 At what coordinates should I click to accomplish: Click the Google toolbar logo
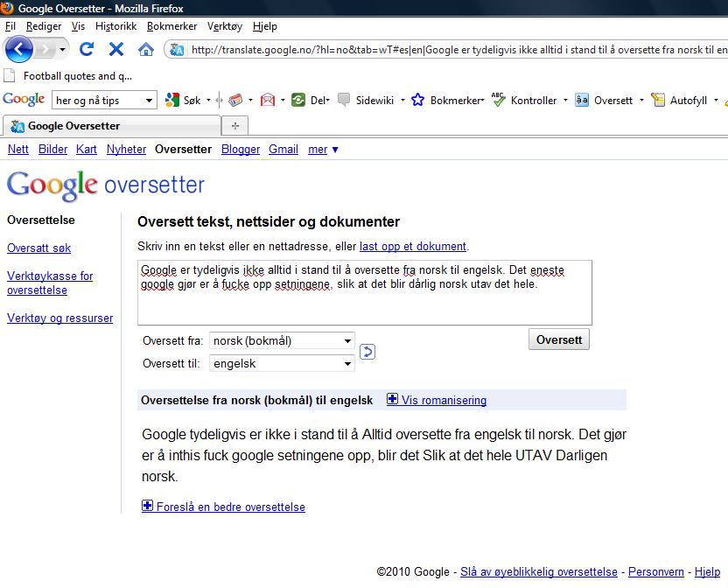coord(24,100)
